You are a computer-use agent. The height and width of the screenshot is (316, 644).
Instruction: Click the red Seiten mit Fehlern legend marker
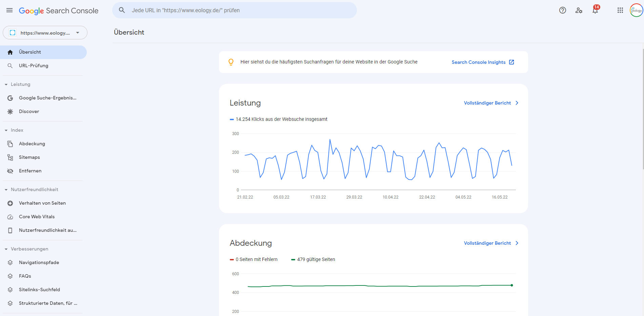(232, 260)
